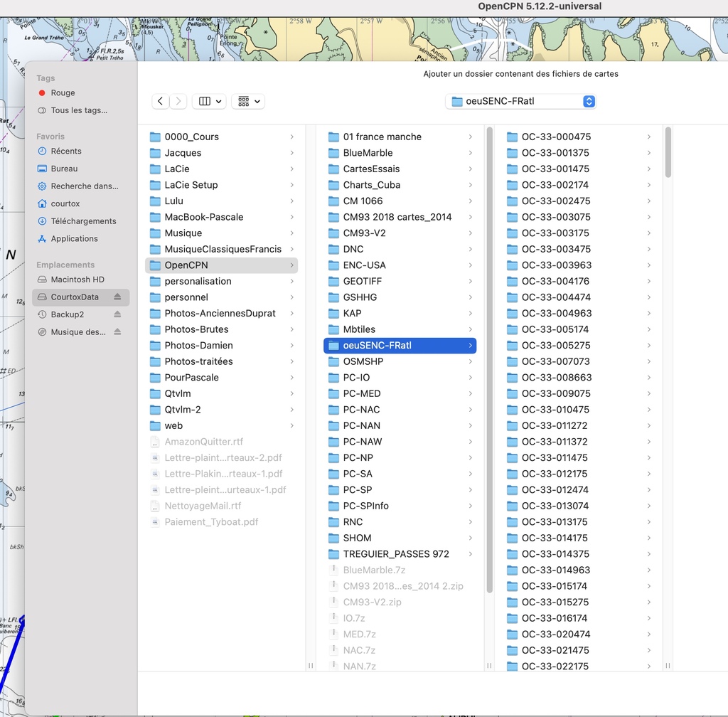Select folder OC-33-000475
This screenshot has width=728, height=717.
556,137
